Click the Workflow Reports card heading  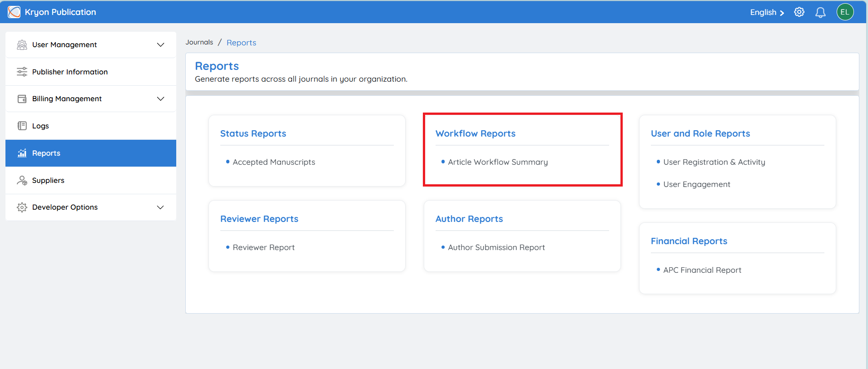click(476, 133)
